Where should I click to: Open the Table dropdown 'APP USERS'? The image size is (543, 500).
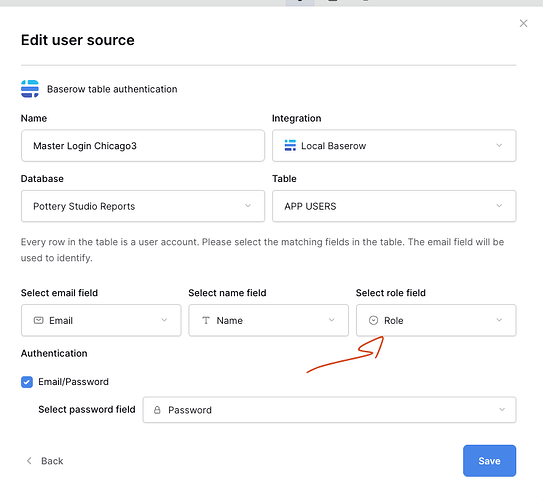coord(394,206)
